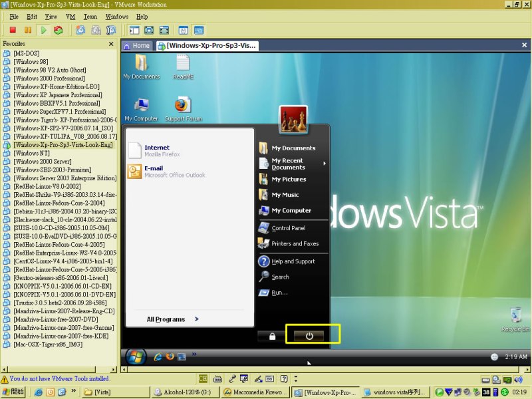Switch to Macromedia Firewo... taskbar button
Screen dimensions: 532x399
256,392
